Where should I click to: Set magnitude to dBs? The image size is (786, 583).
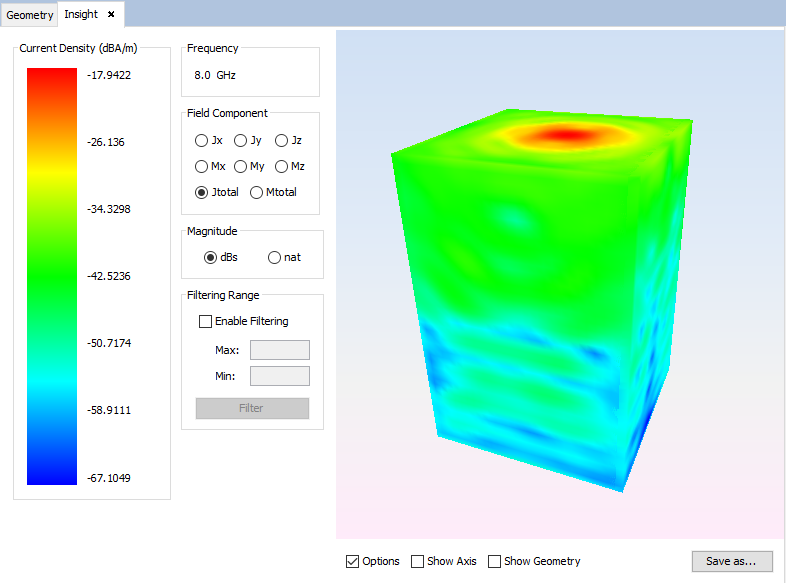(x=210, y=257)
